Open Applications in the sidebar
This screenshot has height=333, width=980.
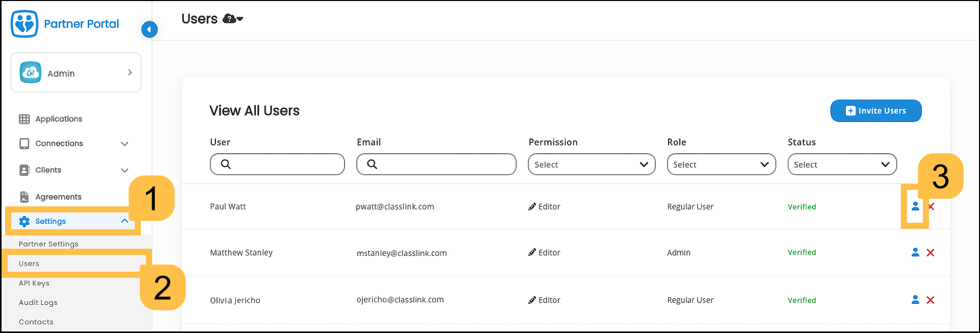58,119
